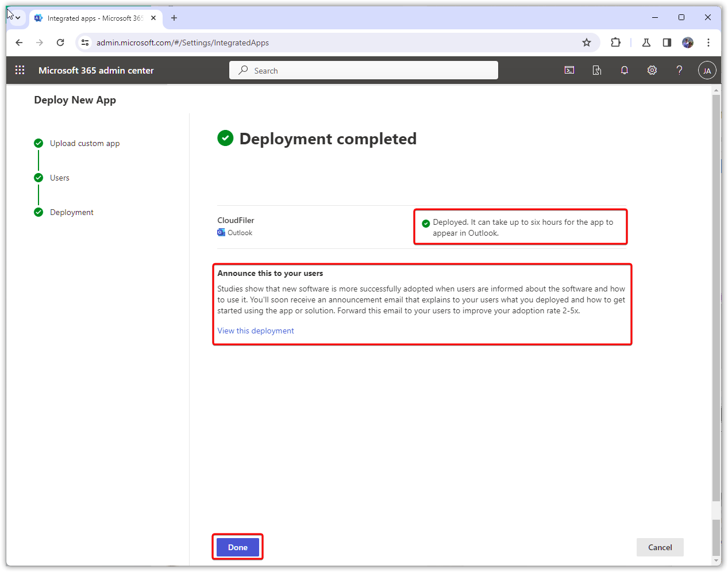Screen dimensions: 728x572
Task: Click the Cancel button
Action: pyautogui.click(x=660, y=547)
